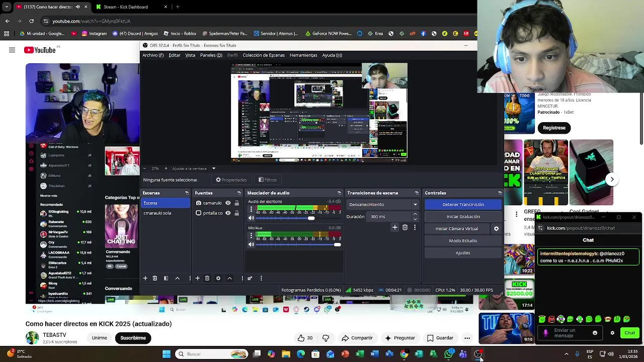This screenshot has height=362, width=644.
Task: Open chat settings gear in Kick popout
Action: [x=612, y=333]
